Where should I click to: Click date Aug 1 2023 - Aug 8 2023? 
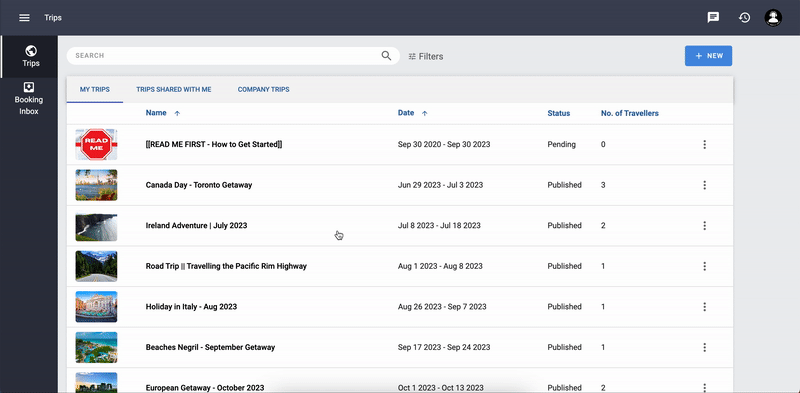click(440, 266)
